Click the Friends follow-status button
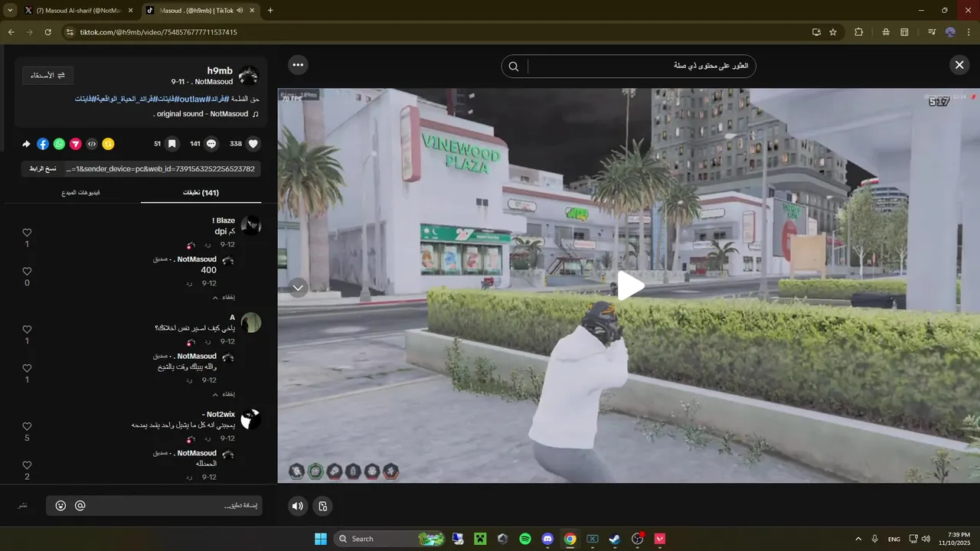This screenshot has width=980, height=551. [x=47, y=75]
